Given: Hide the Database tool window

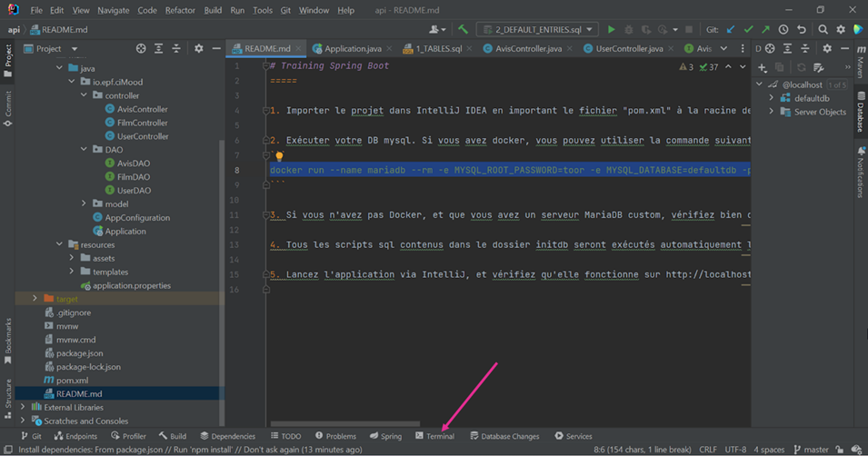Looking at the screenshot, I should tap(844, 49).
